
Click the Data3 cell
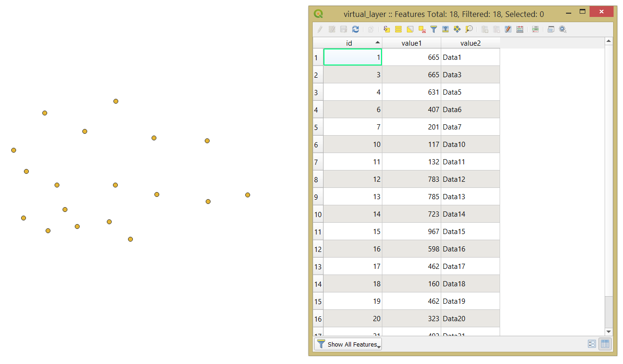click(470, 75)
